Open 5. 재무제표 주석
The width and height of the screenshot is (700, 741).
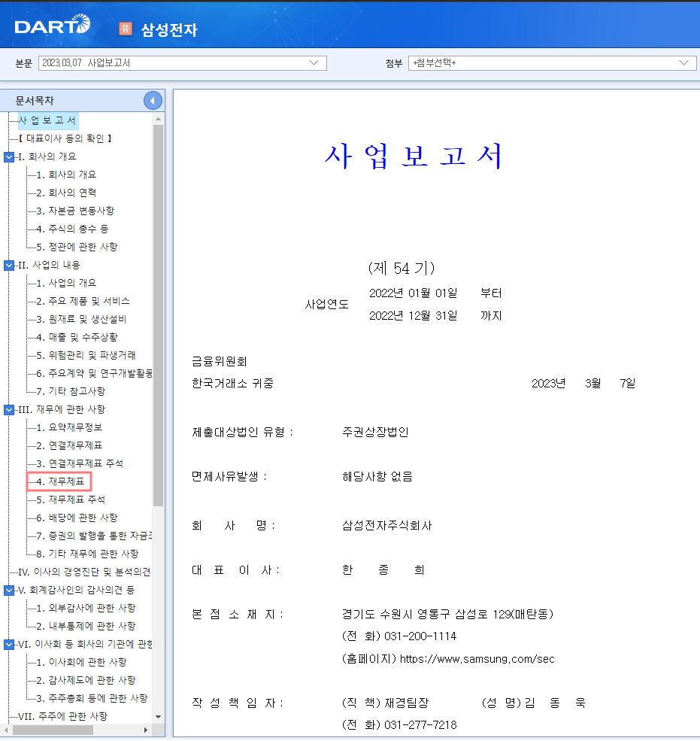pyautogui.click(x=71, y=500)
